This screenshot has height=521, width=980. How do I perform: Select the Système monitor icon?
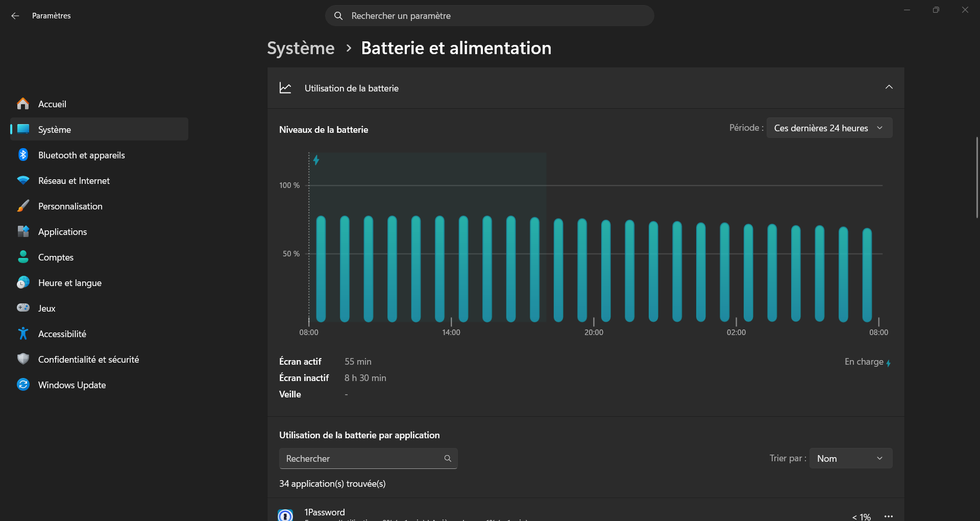(23, 129)
